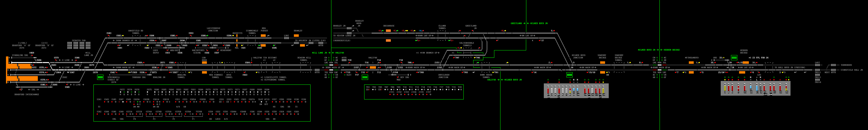Click the Scratch Pad grid
Screen dimensions: 868x130
coord(79,45)
